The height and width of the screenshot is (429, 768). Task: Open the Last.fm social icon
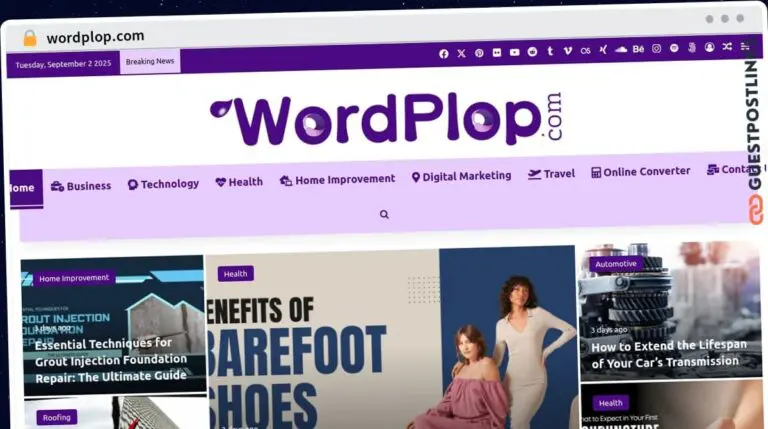pos(585,50)
